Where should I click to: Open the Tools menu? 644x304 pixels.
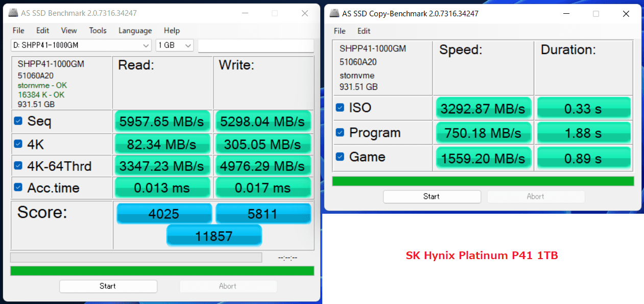tap(98, 31)
